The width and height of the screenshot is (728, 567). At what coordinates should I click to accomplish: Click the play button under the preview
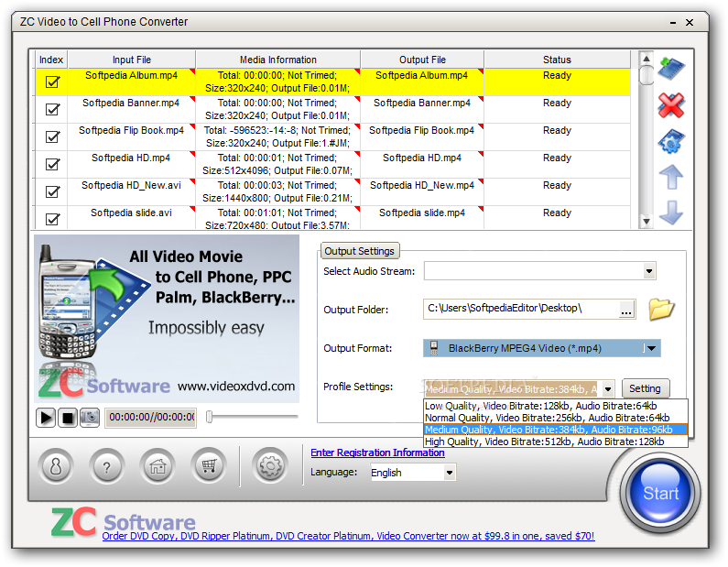46,418
